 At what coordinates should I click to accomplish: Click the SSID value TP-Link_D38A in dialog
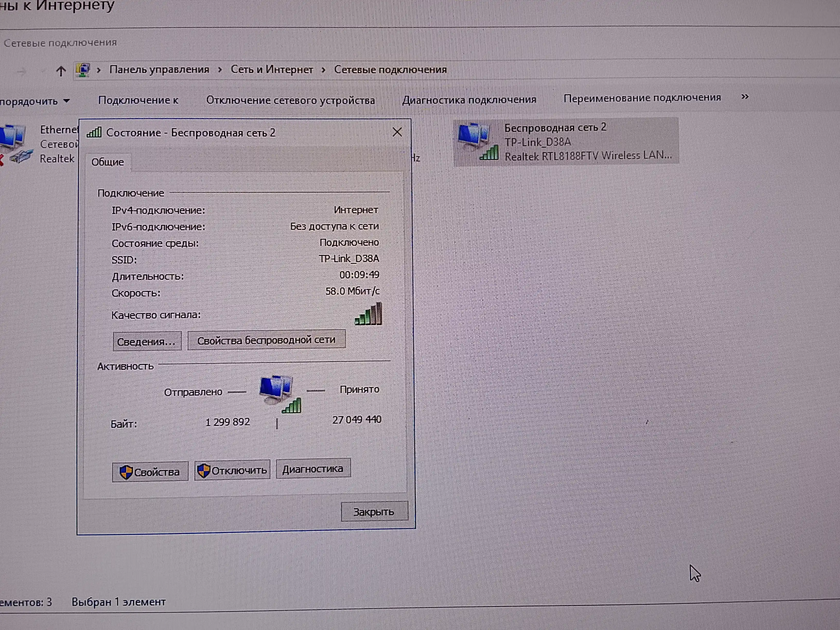(x=349, y=259)
